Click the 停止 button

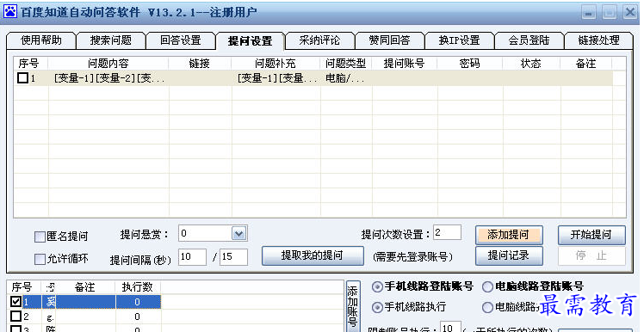pos(591,255)
